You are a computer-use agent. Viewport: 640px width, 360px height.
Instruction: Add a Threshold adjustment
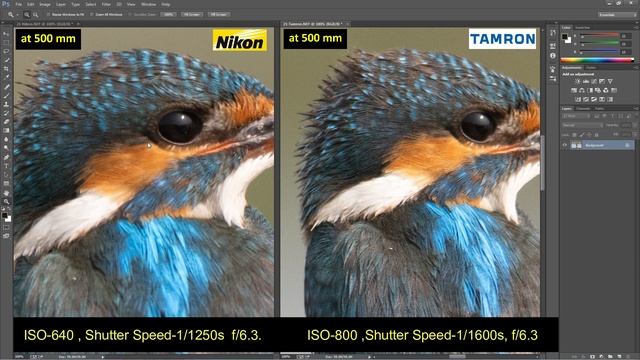point(594,99)
